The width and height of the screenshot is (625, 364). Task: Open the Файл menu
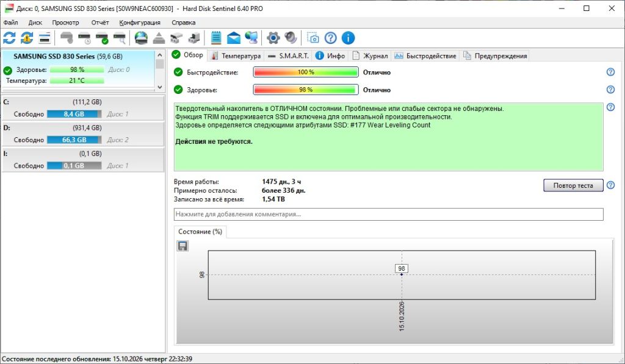click(11, 23)
